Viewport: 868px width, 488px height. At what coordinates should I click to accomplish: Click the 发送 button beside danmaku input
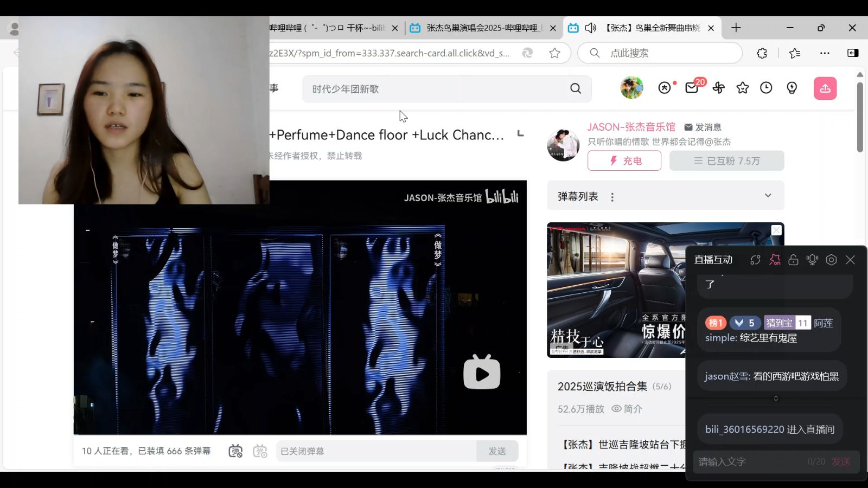click(497, 451)
